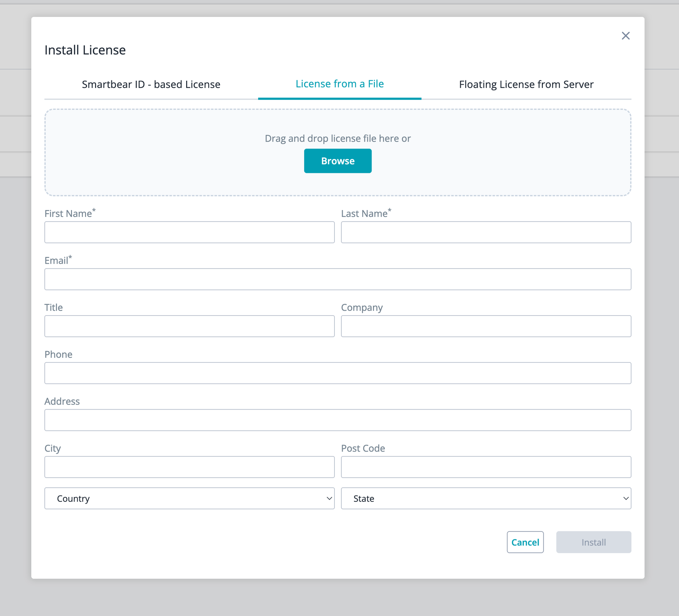The image size is (679, 616).
Task: Select the Title text box
Action: coord(189,326)
